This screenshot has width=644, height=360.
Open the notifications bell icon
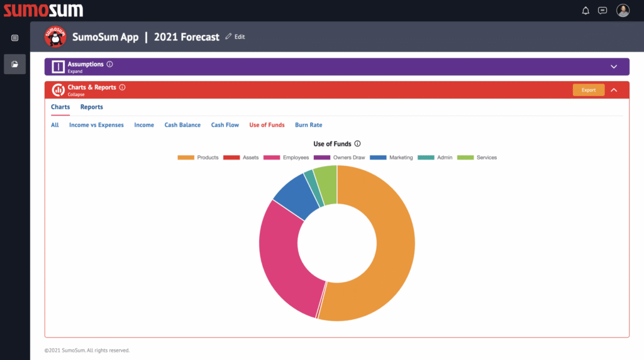click(x=586, y=11)
